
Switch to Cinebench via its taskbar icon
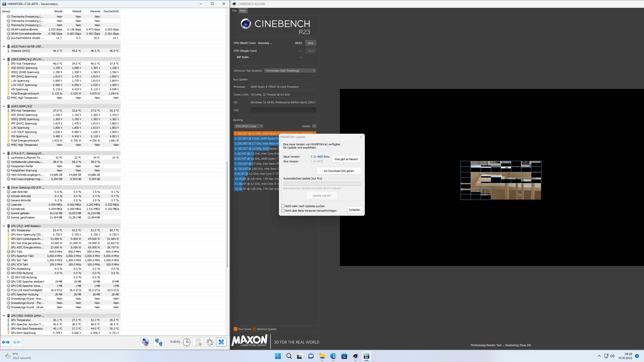[355, 356]
